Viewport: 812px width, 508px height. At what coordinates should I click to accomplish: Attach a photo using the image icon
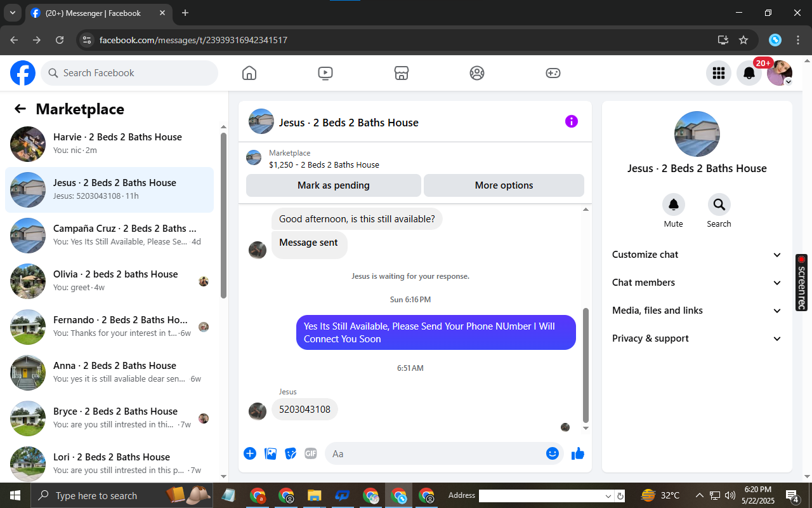pyautogui.click(x=270, y=453)
